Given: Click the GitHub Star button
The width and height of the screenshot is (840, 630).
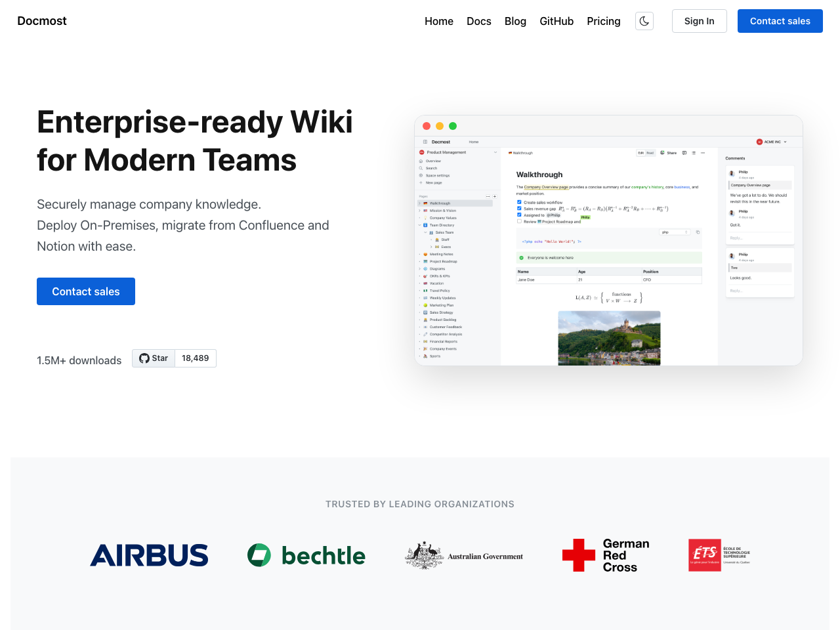Looking at the screenshot, I should (154, 358).
